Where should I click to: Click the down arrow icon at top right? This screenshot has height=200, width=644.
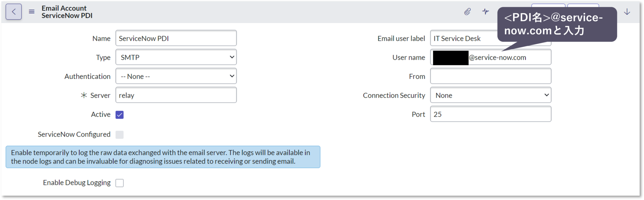[627, 11]
